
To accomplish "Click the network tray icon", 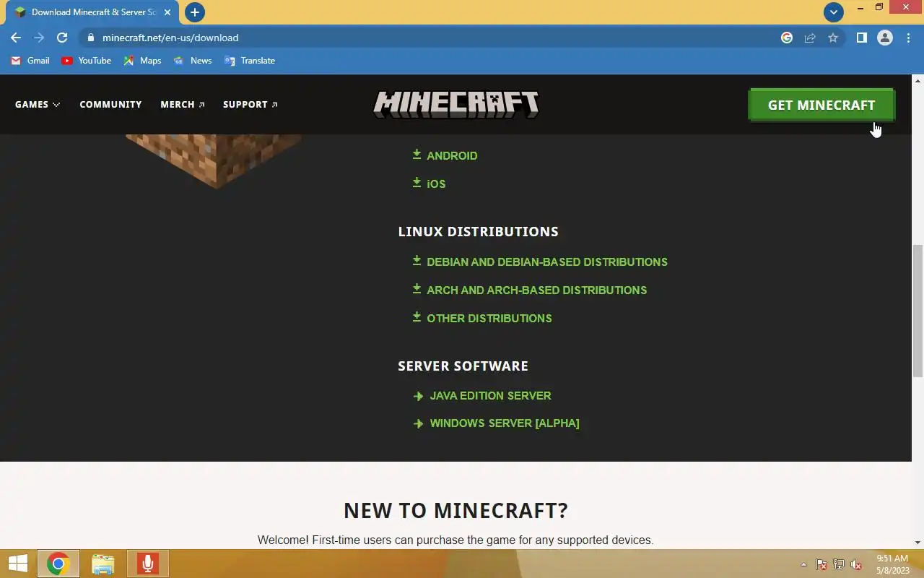I will pos(839,564).
